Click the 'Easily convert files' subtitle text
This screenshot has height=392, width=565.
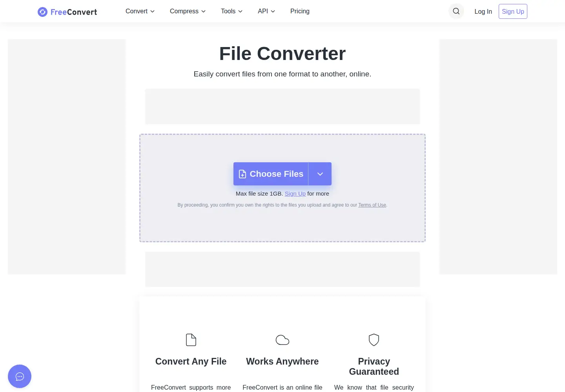282,74
